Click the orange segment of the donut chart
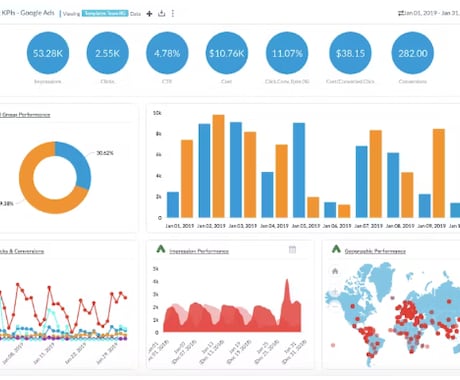 [30, 190]
